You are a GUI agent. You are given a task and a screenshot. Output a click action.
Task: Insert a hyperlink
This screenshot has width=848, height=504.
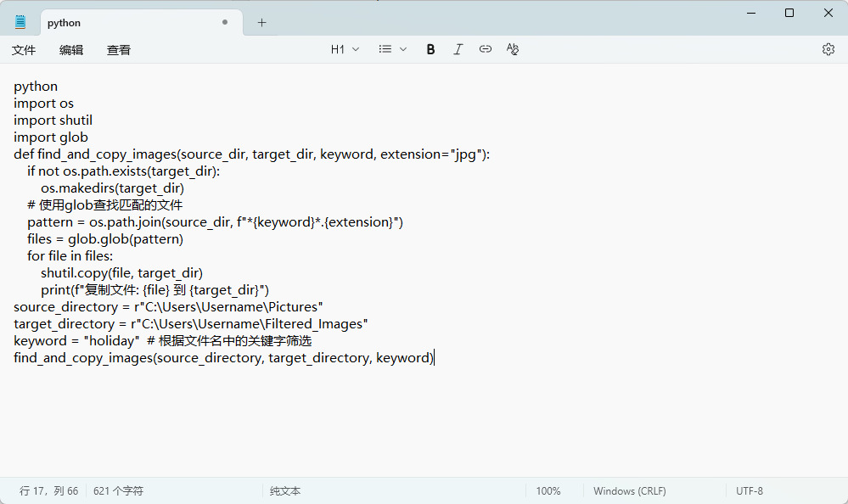point(485,49)
